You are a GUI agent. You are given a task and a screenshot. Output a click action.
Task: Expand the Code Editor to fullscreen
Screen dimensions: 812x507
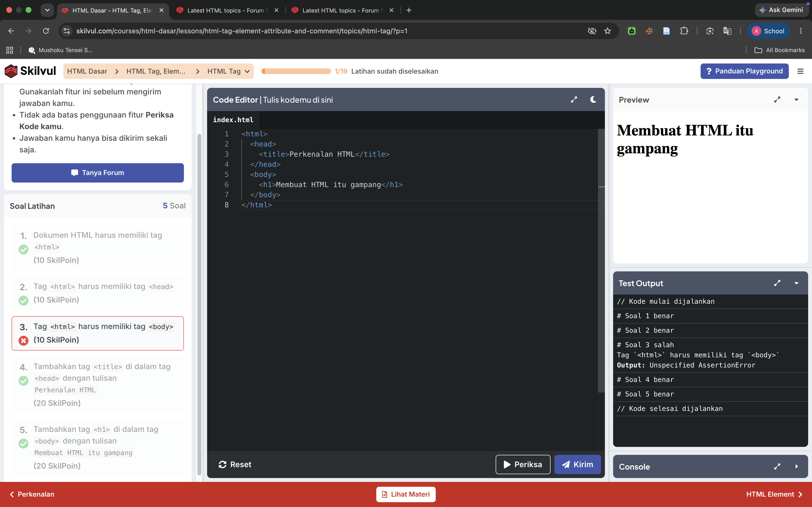point(574,99)
